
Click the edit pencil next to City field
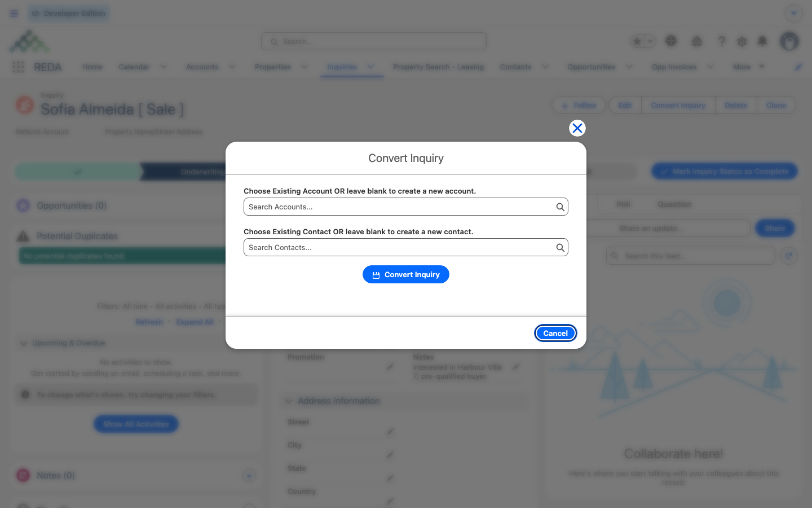390,455
